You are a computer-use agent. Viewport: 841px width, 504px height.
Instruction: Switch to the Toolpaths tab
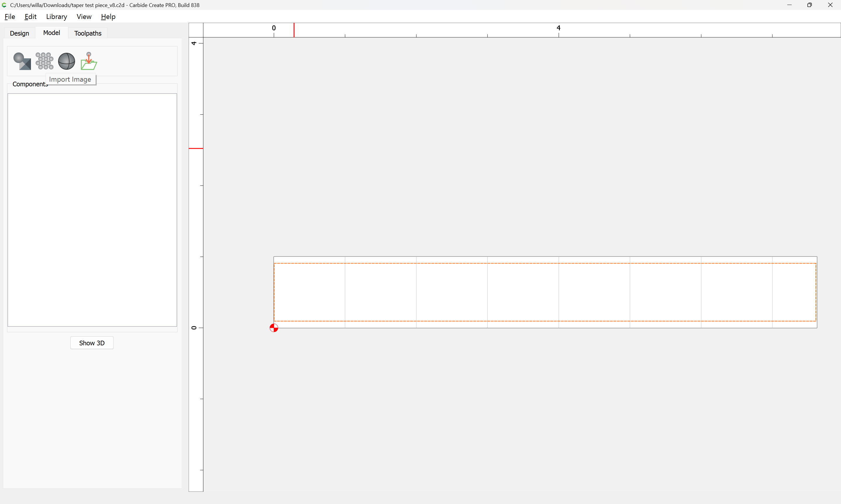coord(88,33)
